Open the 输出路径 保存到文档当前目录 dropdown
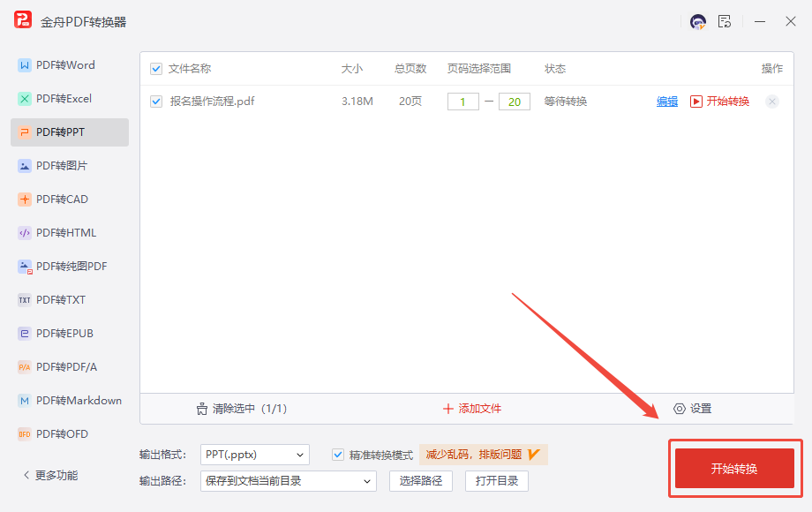812x512 pixels. (x=288, y=481)
